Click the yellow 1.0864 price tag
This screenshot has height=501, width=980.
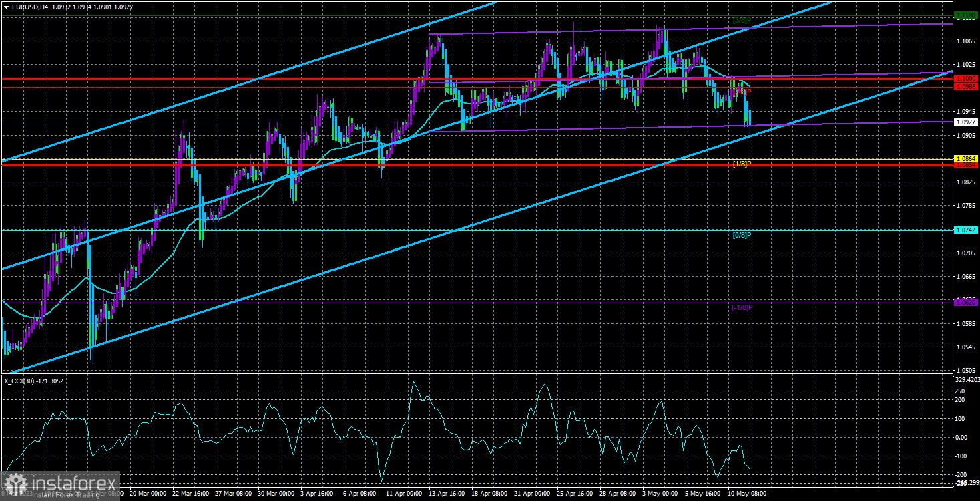click(x=966, y=158)
